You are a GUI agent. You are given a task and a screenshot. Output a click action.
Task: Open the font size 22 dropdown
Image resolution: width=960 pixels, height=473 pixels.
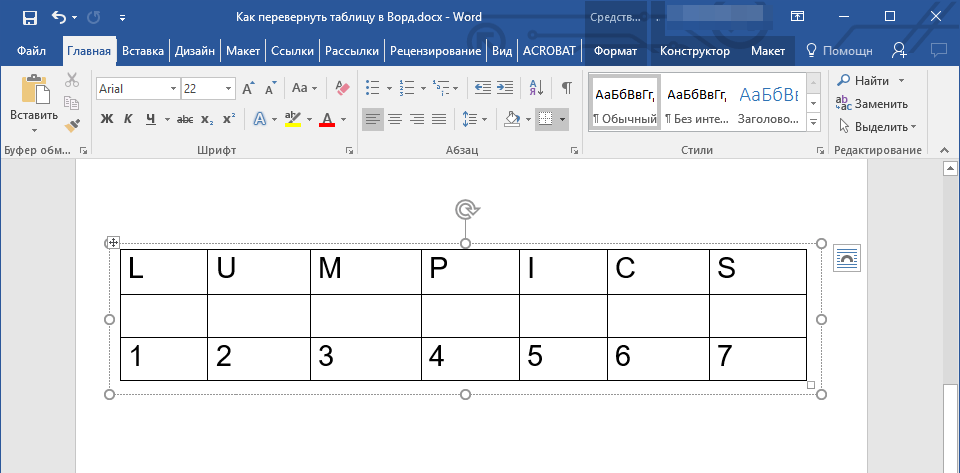tap(230, 88)
